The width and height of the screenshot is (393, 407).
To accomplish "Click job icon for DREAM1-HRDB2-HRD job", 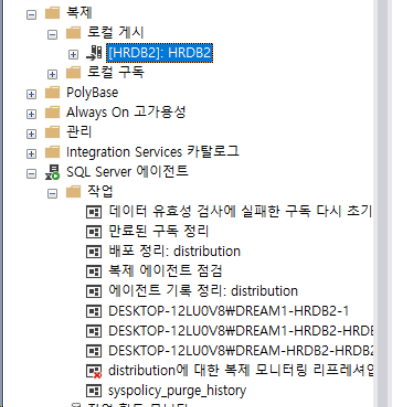I will click(94, 331).
